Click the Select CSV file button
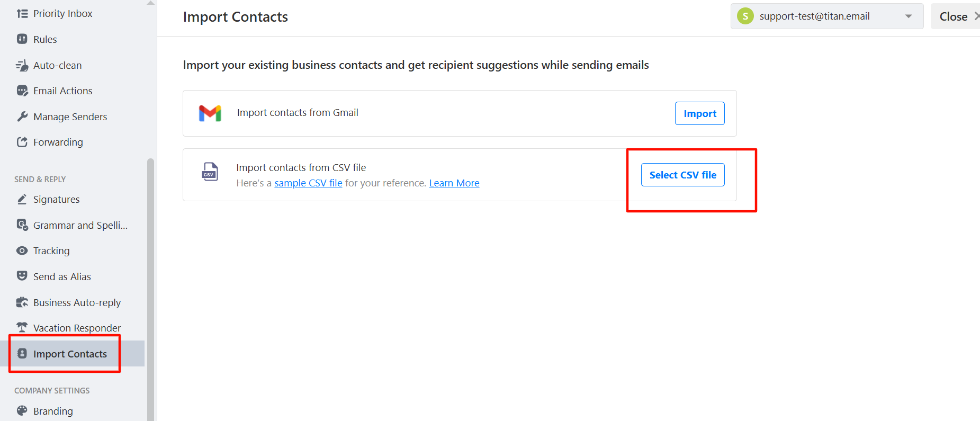Screen dimensions: 980x421 683,175
